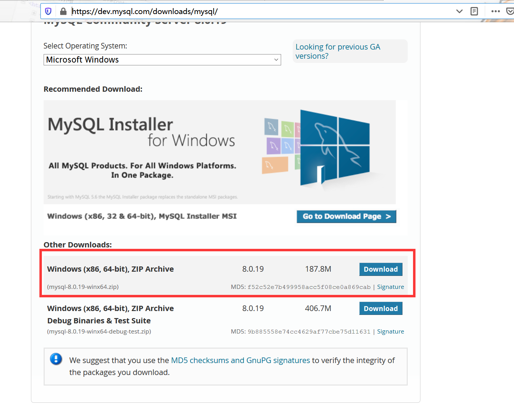Open Signature link for mysql-8.0.19-winx64.zip
Image resolution: width=514 pixels, height=420 pixels.
pos(391,287)
